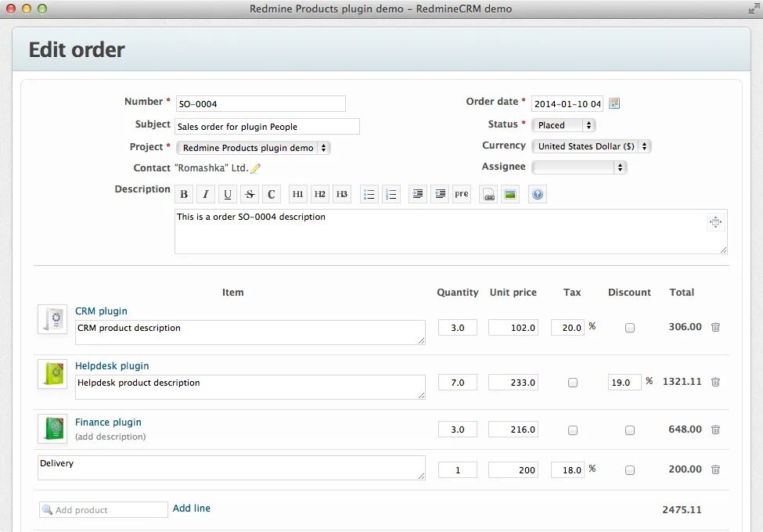
Task: Check the Tax checkbox for Helpdesk plugin
Action: coord(573,382)
